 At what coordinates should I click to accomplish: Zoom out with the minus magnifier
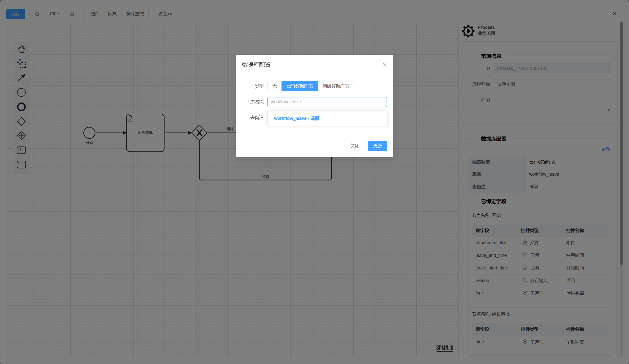37,14
